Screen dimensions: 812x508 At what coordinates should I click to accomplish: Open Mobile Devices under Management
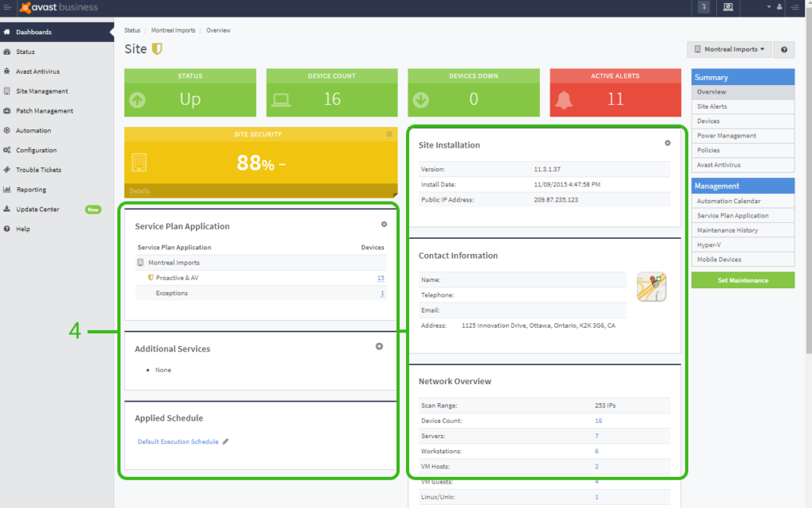[x=742, y=260]
